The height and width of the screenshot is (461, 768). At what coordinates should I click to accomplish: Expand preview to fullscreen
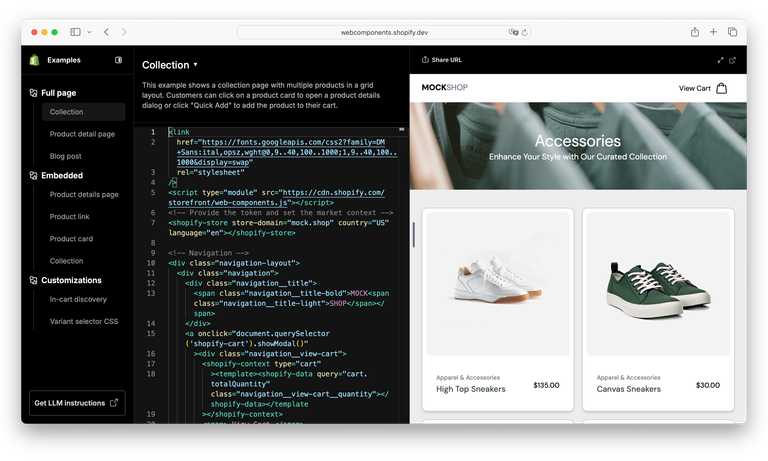pos(720,60)
